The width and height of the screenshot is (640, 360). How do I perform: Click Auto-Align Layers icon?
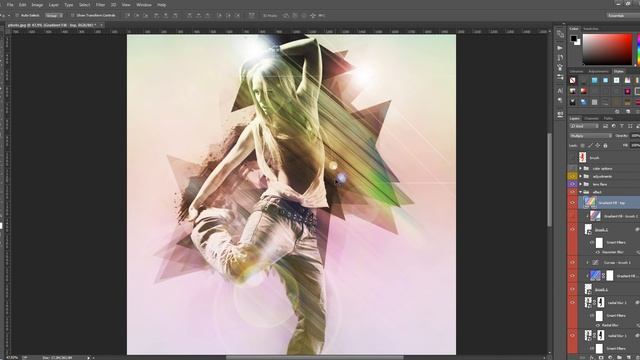(251, 16)
